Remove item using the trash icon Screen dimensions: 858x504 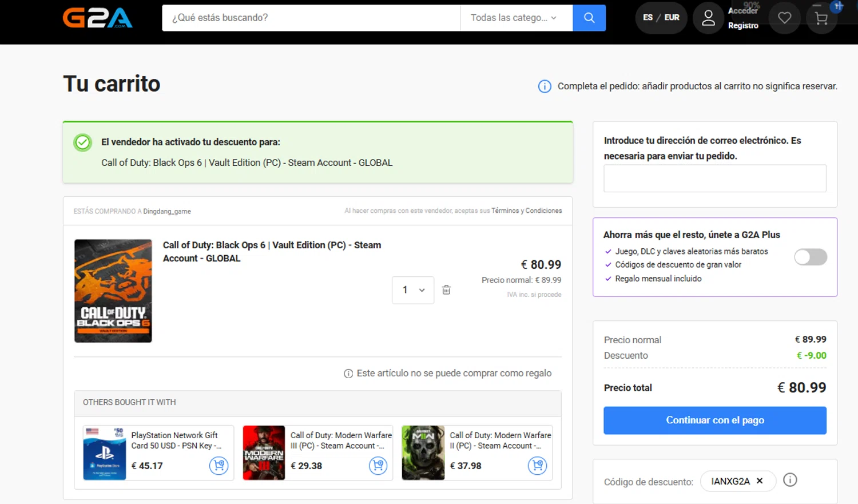tap(446, 290)
